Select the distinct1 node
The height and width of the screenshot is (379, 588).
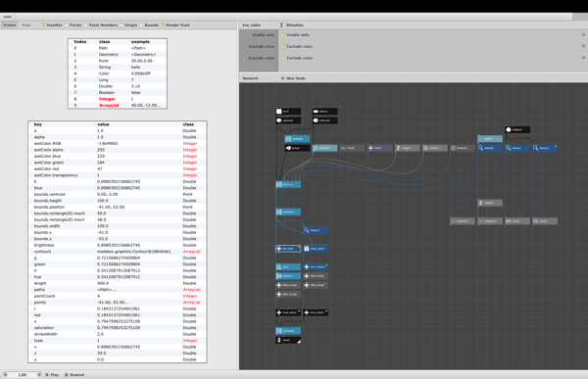point(288,276)
